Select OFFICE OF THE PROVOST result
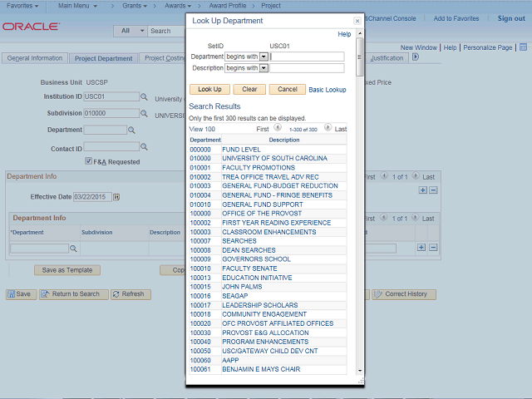This screenshot has height=399, width=532. pos(262,214)
